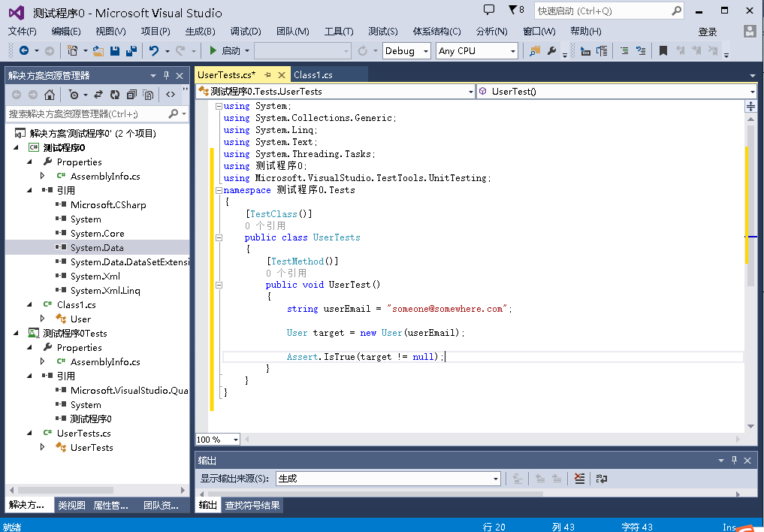Open the 生成(B) menu

pos(200,32)
